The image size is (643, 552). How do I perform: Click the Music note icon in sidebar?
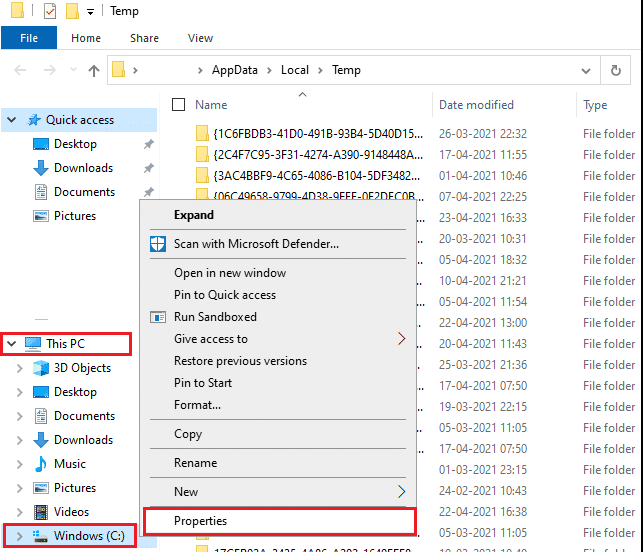41,464
